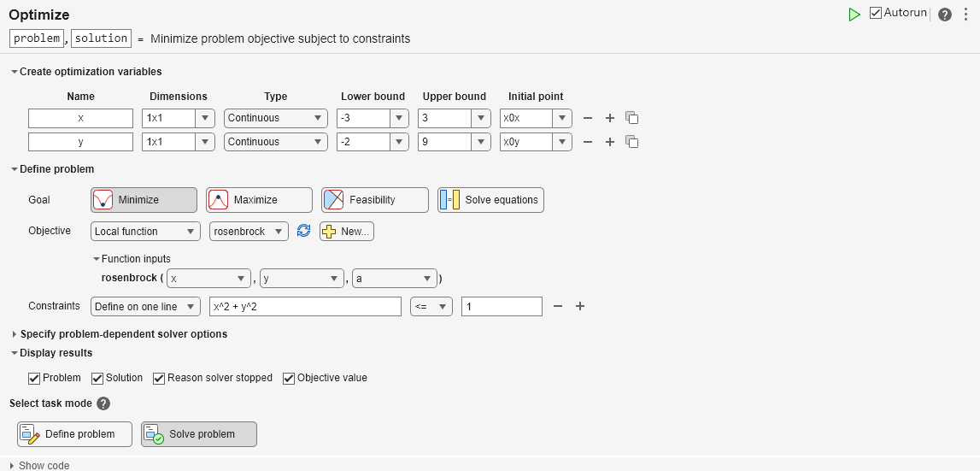
Task: Click the refresh icon beside rosenbrock dropdown
Action: tap(303, 231)
